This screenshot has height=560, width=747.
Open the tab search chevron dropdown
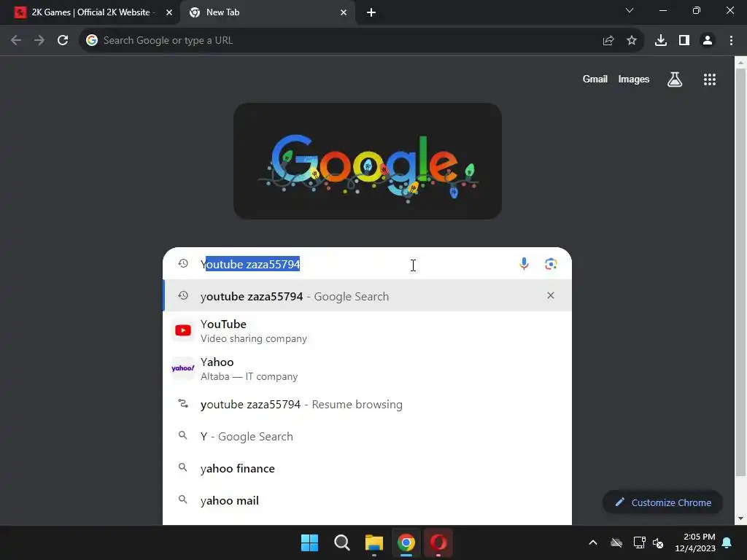(630, 10)
